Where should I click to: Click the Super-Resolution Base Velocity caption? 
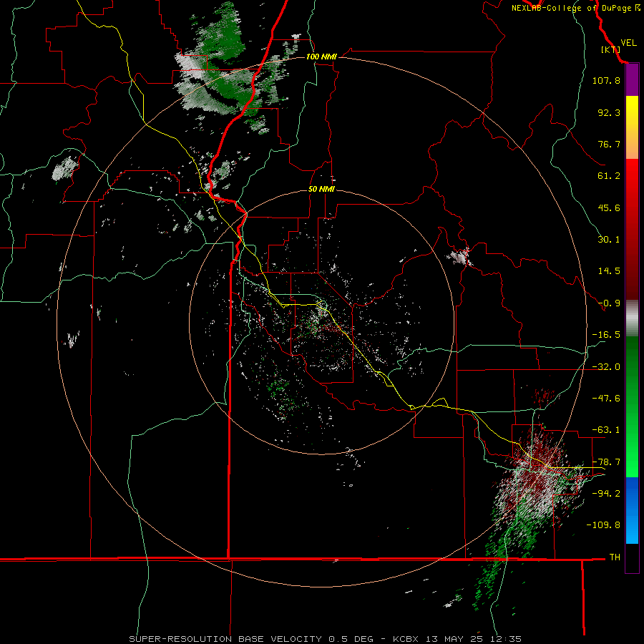326,639
